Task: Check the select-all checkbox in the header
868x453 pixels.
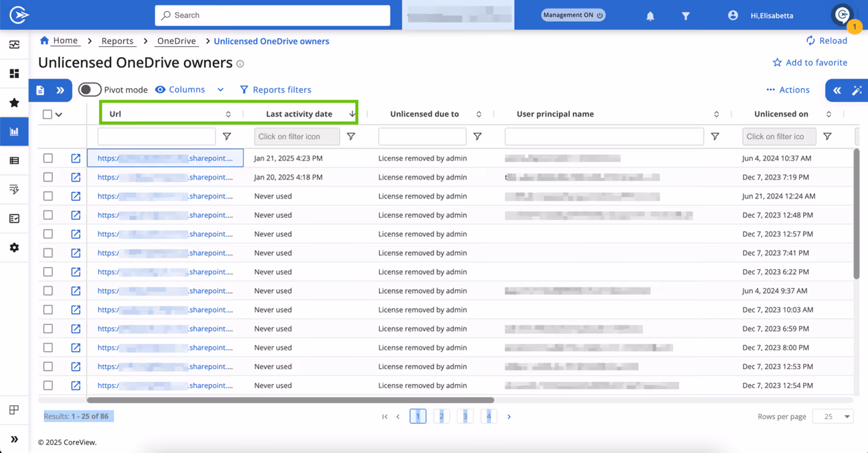Action: click(x=48, y=114)
